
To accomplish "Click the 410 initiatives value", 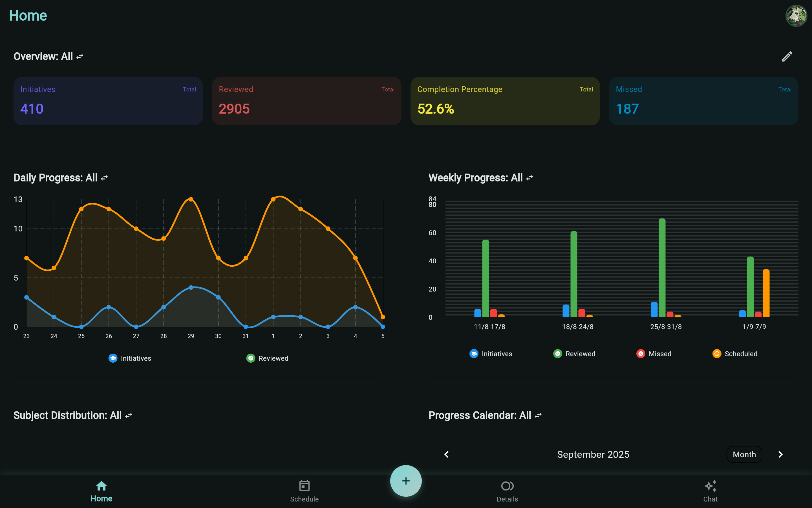I will click(32, 109).
